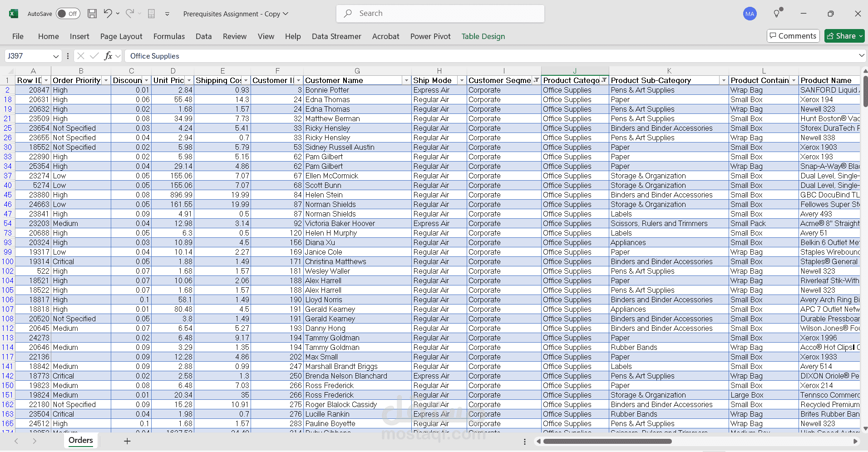Customize the Quick Access Toolbar
Viewport: 868px width, 452px height.
167,14
